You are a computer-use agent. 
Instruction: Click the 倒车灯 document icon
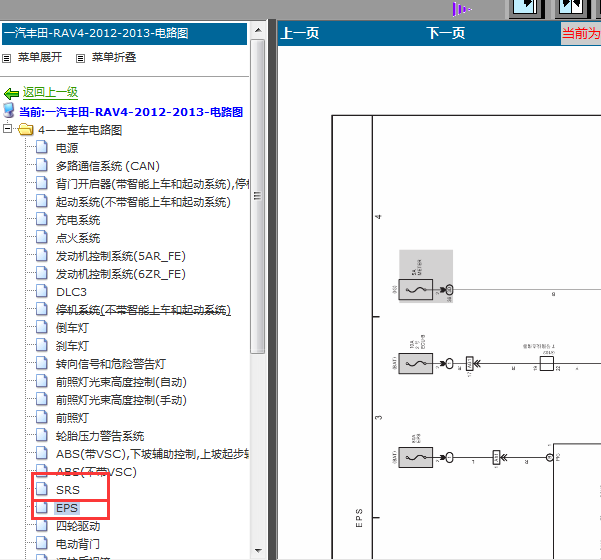42,327
